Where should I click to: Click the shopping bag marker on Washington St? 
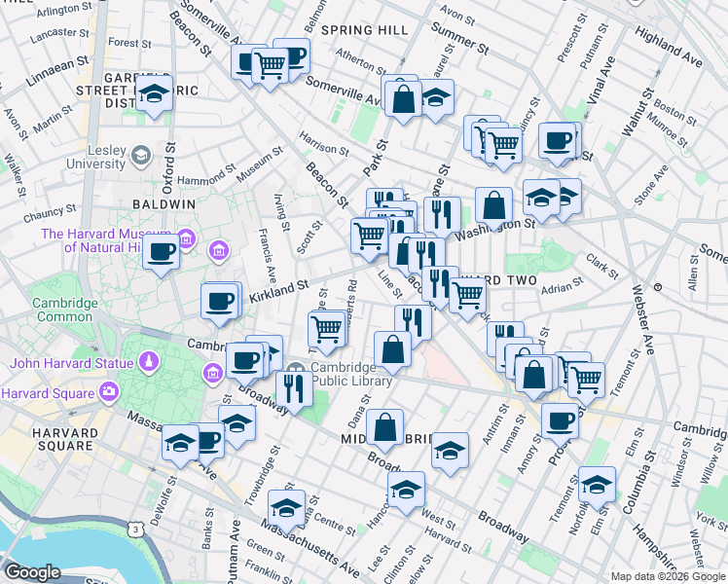point(494,208)
